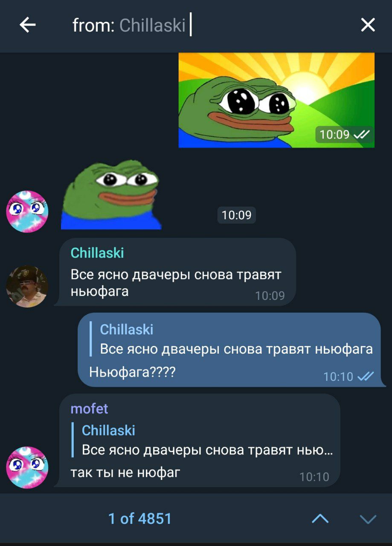Go to previous result with up chevron
This screenshot has width=392, height=546.
320,519
